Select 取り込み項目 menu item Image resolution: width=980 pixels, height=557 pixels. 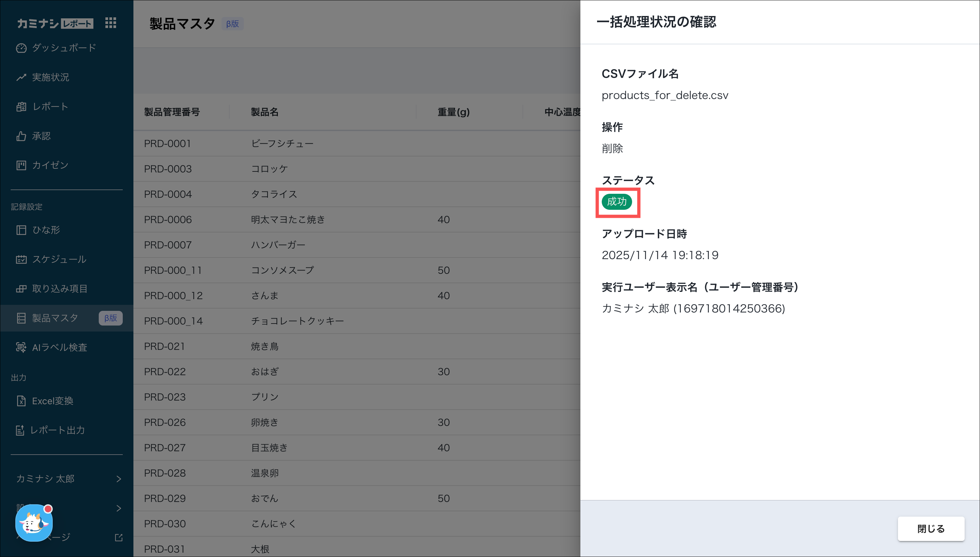(60, 289)
